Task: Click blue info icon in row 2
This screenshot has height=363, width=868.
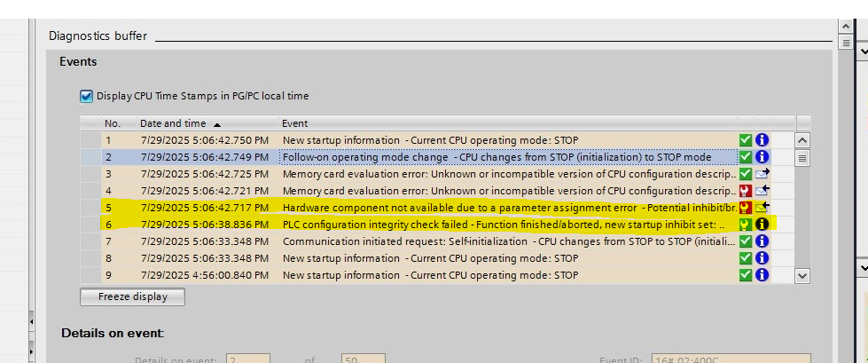Action: pos(762,157)
